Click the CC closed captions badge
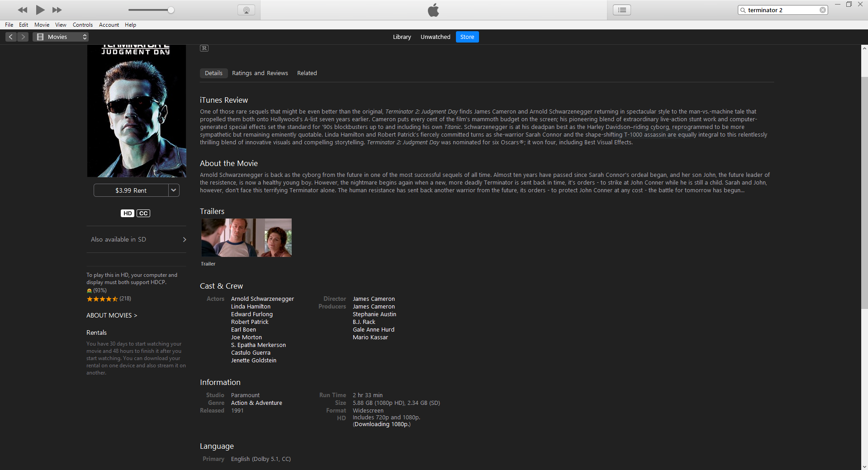Screen dimensions: 868x470 143,214
